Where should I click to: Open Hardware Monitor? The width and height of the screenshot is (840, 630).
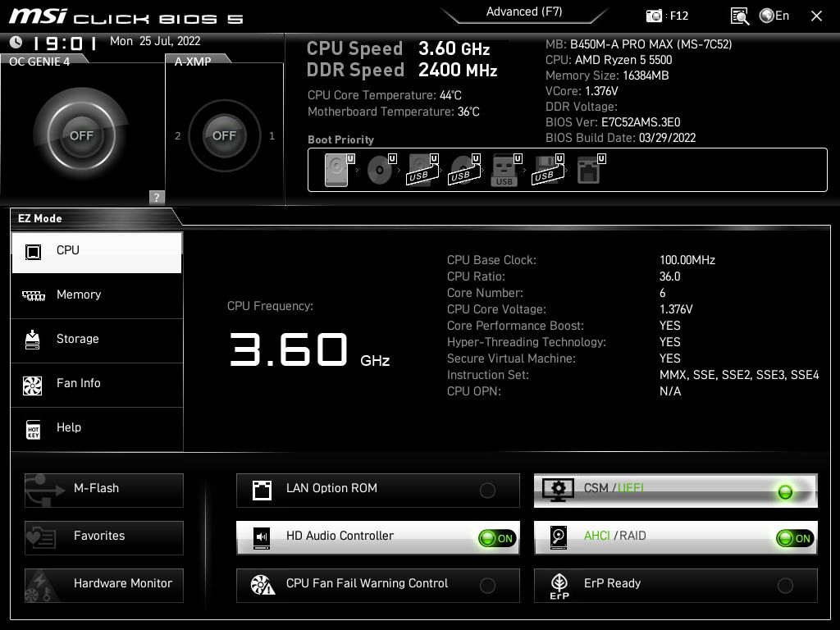tap(104, 585)
